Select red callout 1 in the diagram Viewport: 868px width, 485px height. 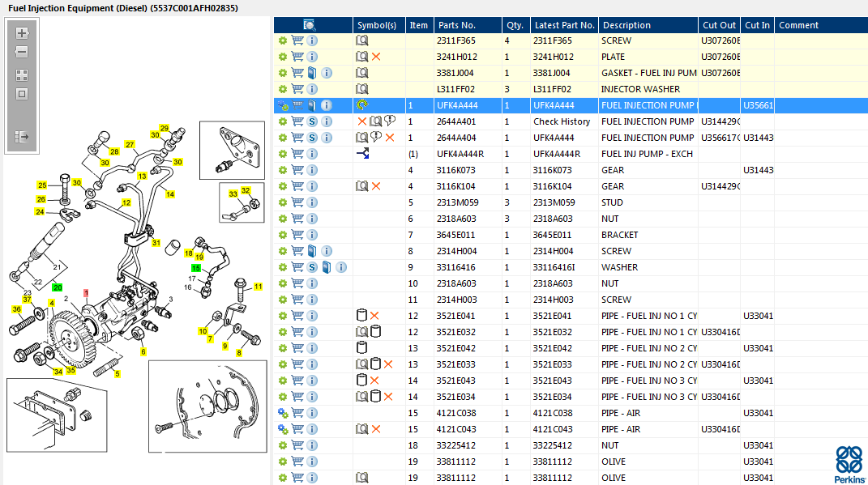click(x=86, y=293)
